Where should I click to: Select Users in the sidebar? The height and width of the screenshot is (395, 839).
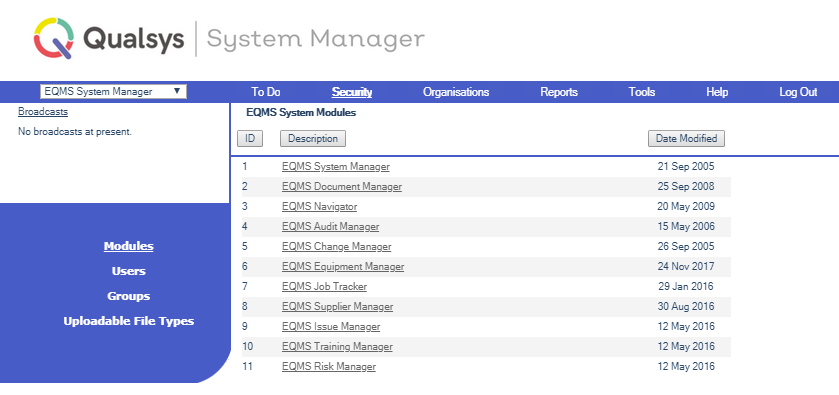tap(128, 271)
